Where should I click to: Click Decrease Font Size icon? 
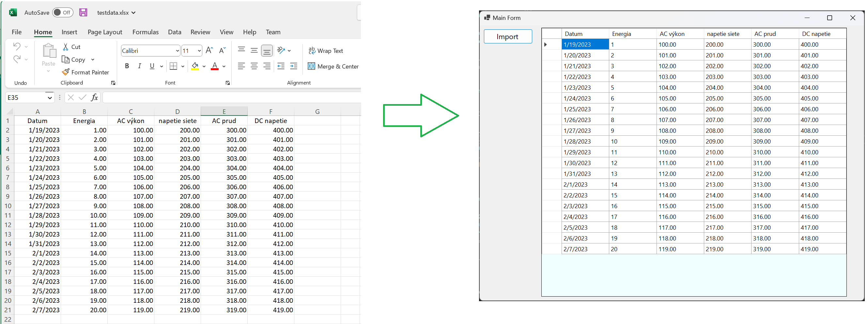coord(223,51)
